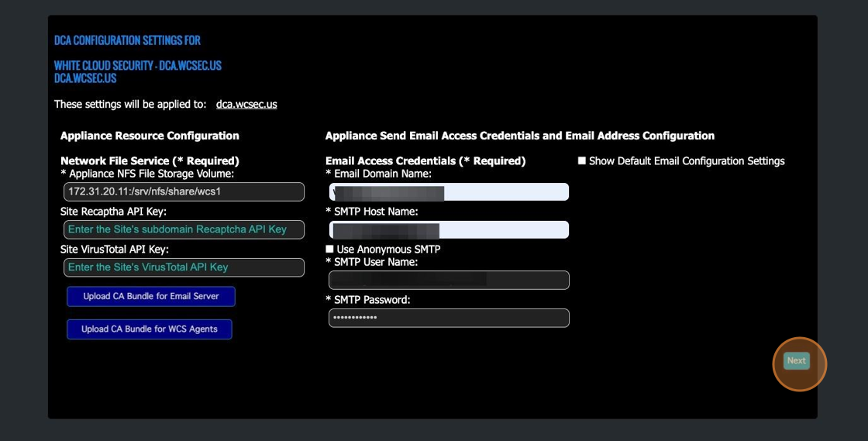
Task: Upload CA Bundle for WCS Agents
Action: tap(149, 329)
